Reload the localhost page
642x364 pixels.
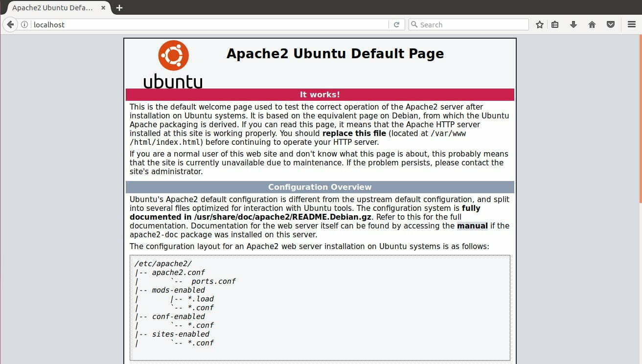[396, 24]
